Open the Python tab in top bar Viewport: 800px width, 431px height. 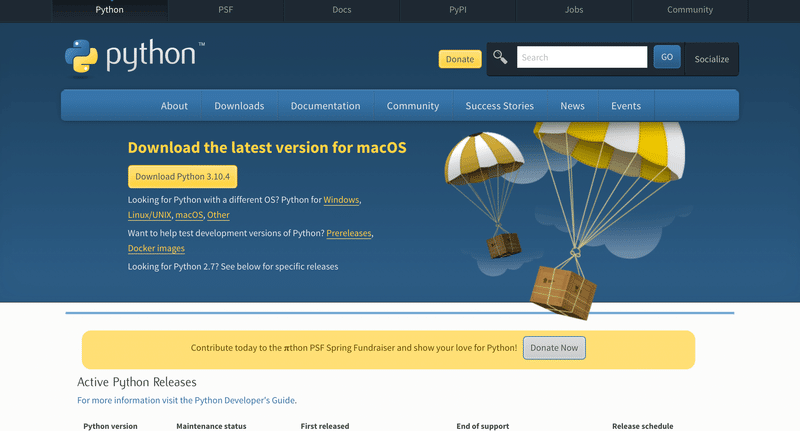click(x=109, y=10)
